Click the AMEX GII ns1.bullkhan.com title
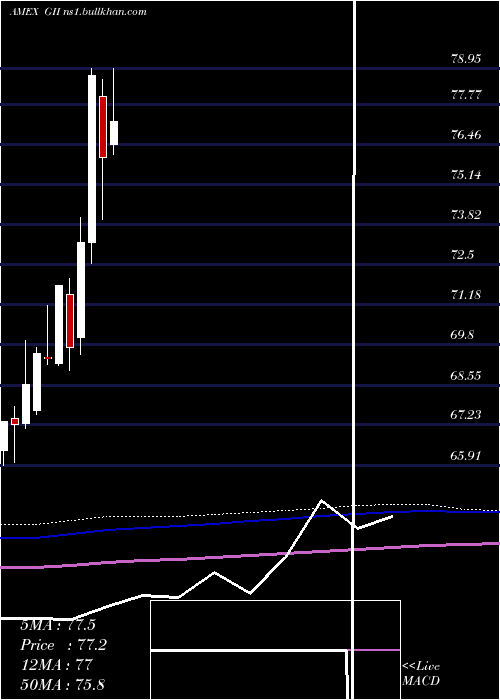The image size is (500, 700). point(78,12)
